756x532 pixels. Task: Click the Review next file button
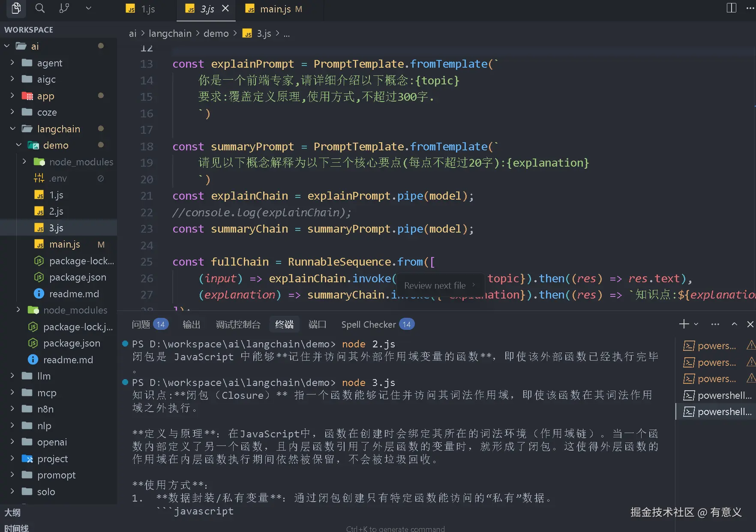pyautogui.click(x=440, y=285)
